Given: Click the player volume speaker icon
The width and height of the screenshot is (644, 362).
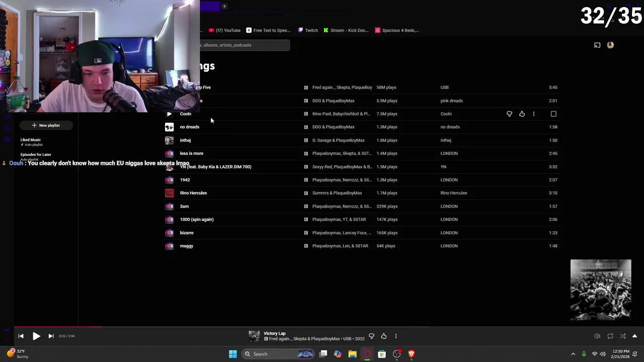Looking at the screenshot, I should click(x=597, y=336).
